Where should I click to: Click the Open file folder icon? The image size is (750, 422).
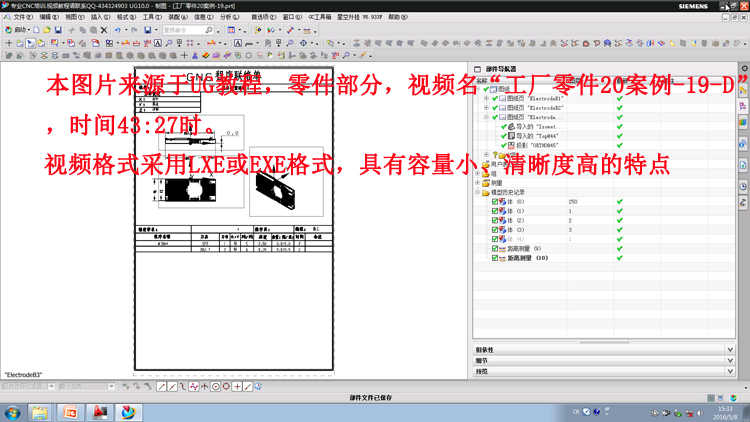coord(47,30)
